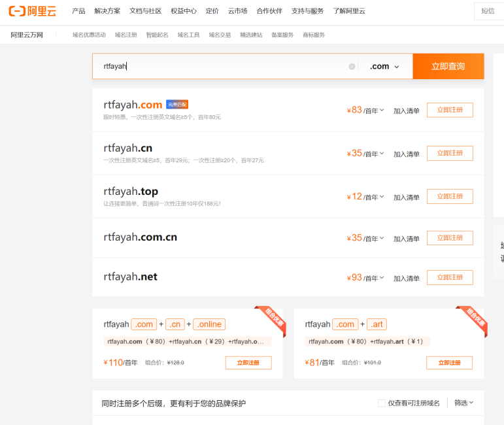504x425 pixels.
Task: Click the .art tag in the ¥81 bundle card
Action: pyautogui.click(x=377, y=324)
